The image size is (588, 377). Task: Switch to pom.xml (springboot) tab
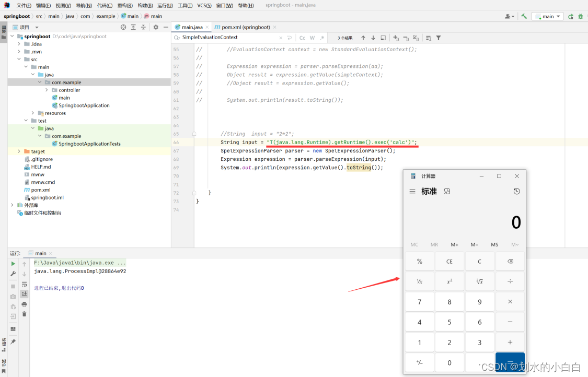[245, 27]
